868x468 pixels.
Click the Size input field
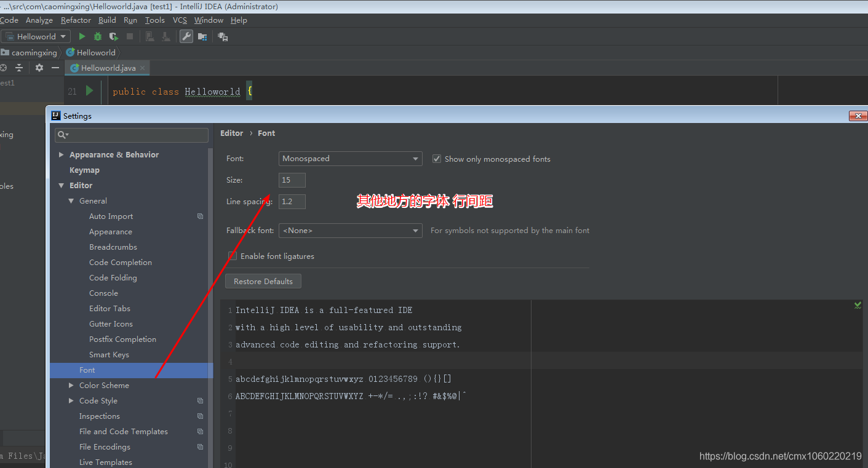[x=292, y=180]
